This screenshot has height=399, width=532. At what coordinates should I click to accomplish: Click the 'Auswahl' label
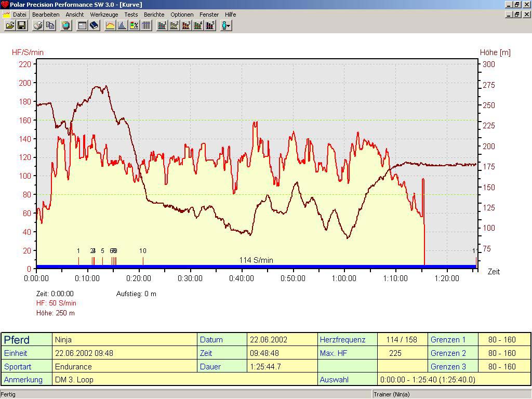point(334,380)
